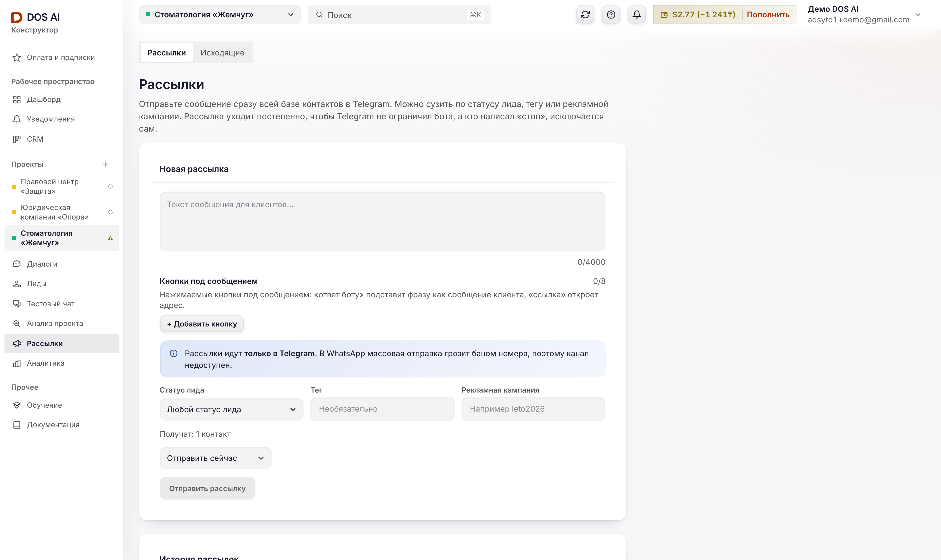Open Обучение in the sidebar
This screenshot has height=560, width=941.
[x=62, y=405]
